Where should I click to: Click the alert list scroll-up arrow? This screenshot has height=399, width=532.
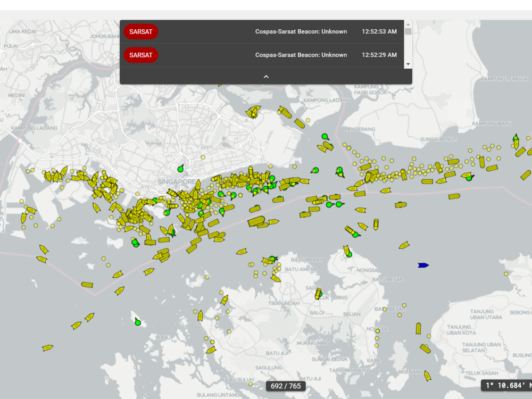pyautogui.click(x=408, y=24)
